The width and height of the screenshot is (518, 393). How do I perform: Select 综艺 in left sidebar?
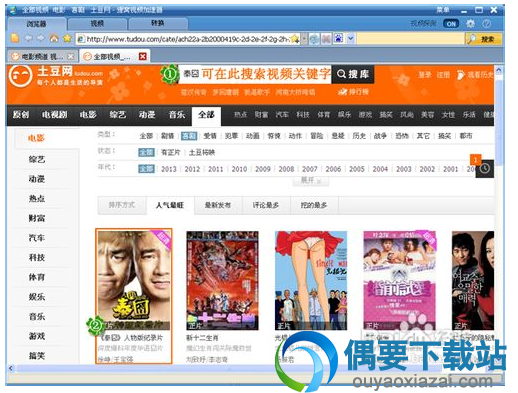click(37, 159)
